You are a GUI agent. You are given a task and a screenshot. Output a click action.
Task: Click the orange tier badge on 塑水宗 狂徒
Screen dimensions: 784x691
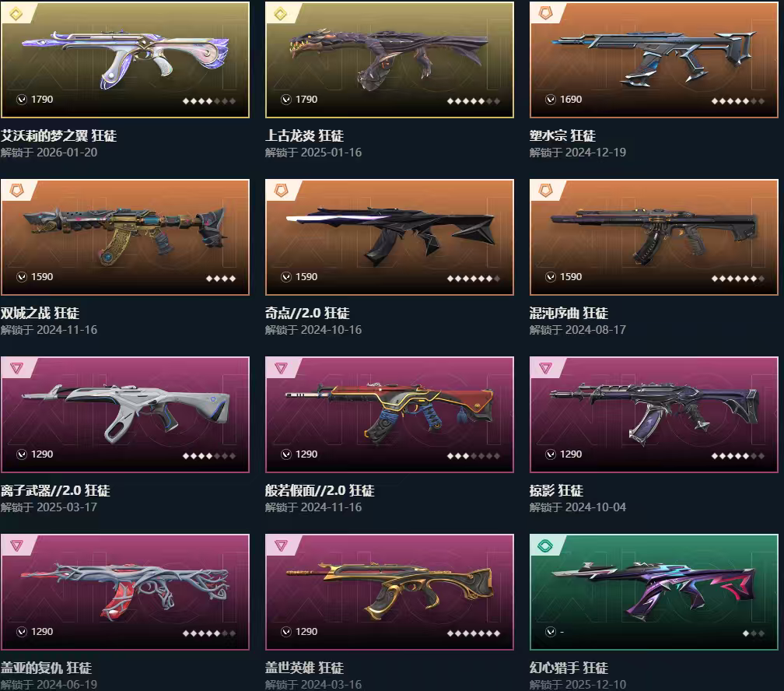click(x=545, y=13)
